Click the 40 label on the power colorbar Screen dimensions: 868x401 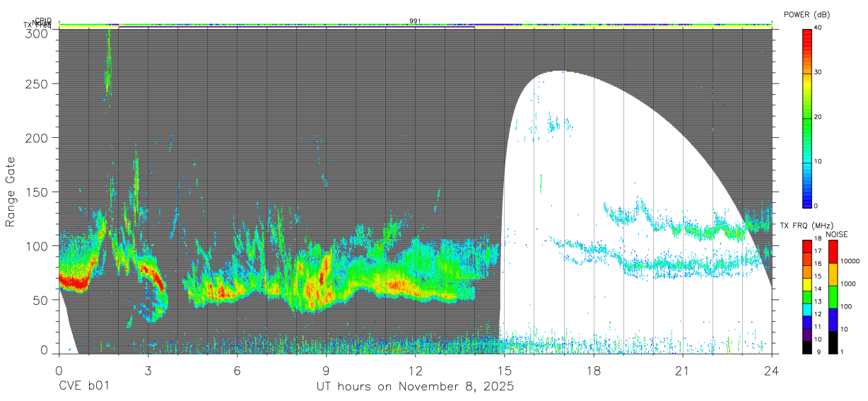(818, 28)
